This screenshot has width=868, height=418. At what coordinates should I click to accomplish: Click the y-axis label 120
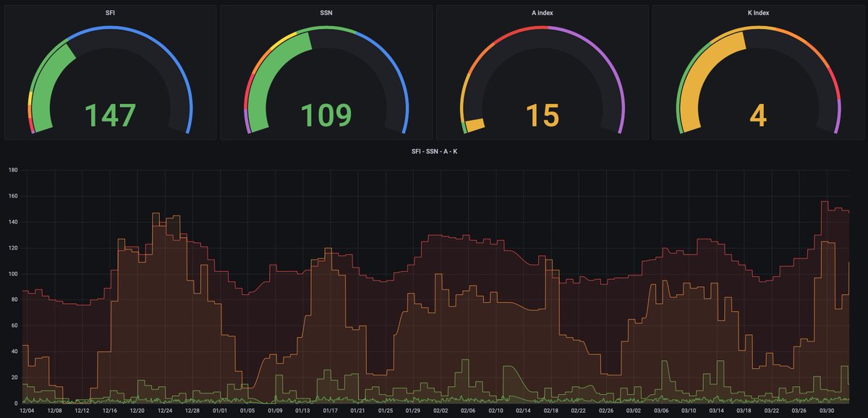click(x=12, y=248)
